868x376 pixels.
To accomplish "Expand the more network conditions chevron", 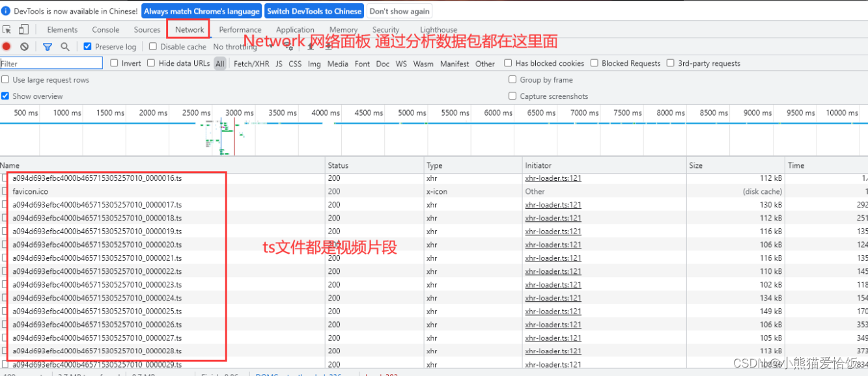I will click(x=271, y=46).
